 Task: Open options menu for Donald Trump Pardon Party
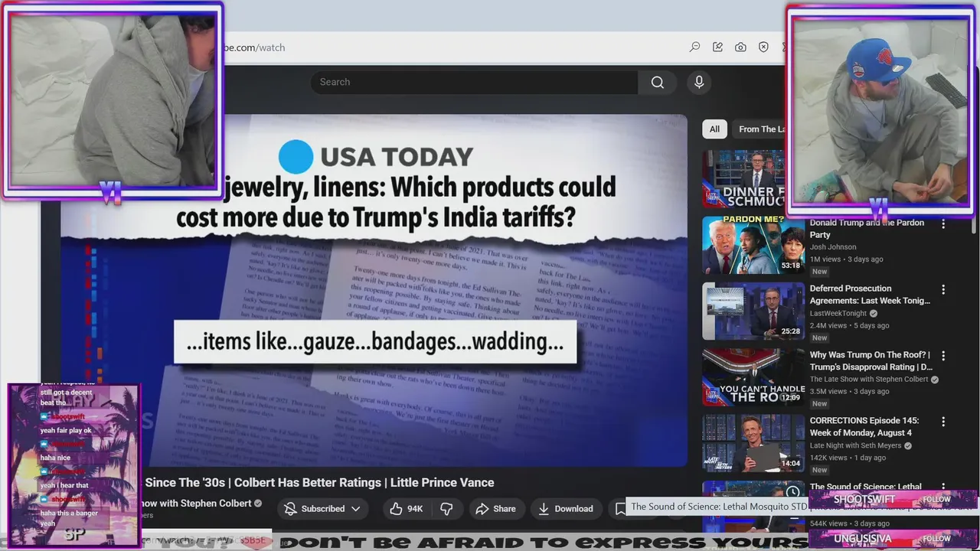(x=943, y=224)
